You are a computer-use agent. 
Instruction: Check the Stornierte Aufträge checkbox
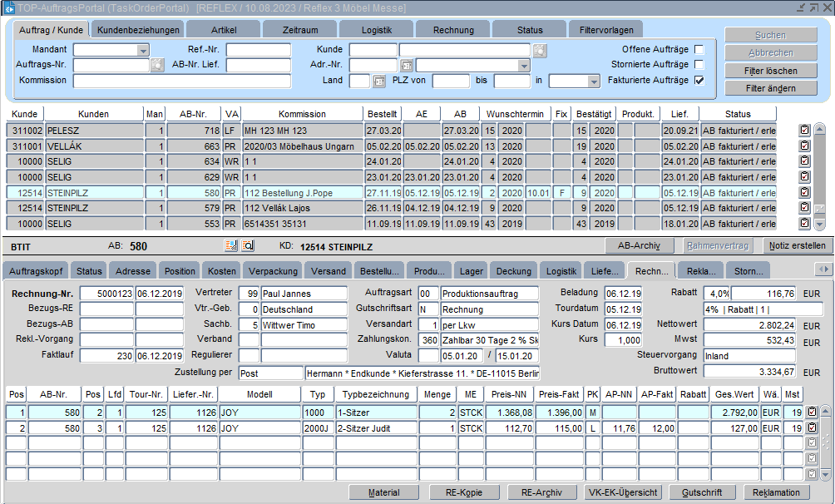[699, 65]
